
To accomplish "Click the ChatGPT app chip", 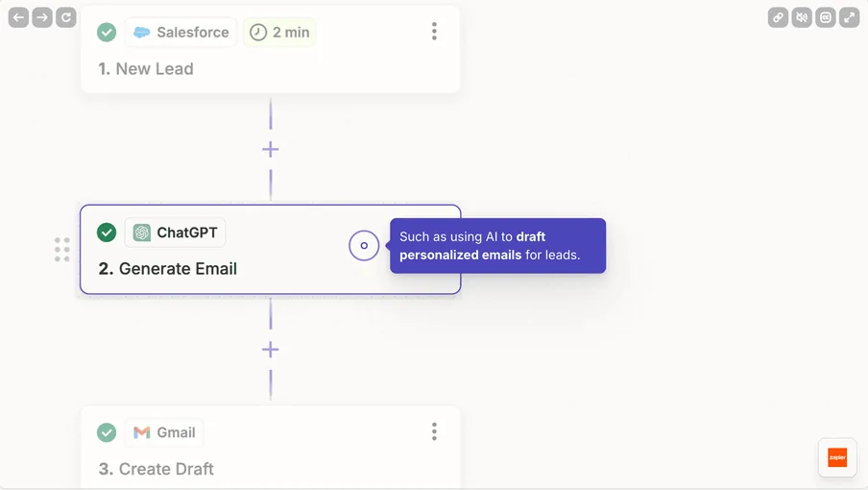I will (175, 233).
